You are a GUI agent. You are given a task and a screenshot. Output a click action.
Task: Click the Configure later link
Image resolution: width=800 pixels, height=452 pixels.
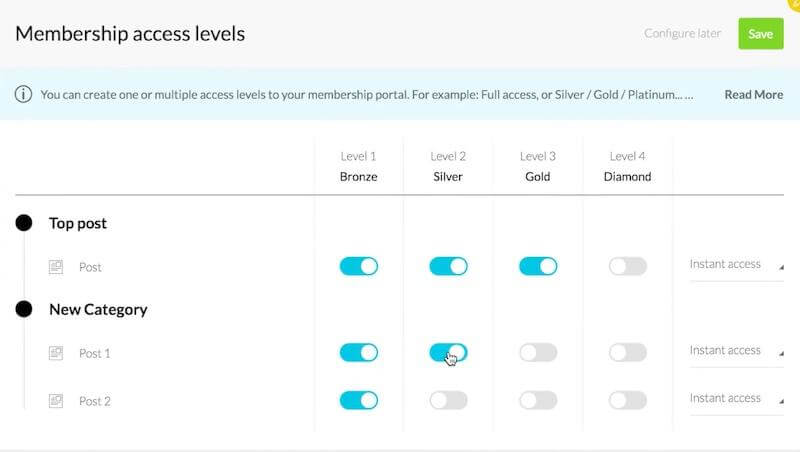click(x=682, y=34)
